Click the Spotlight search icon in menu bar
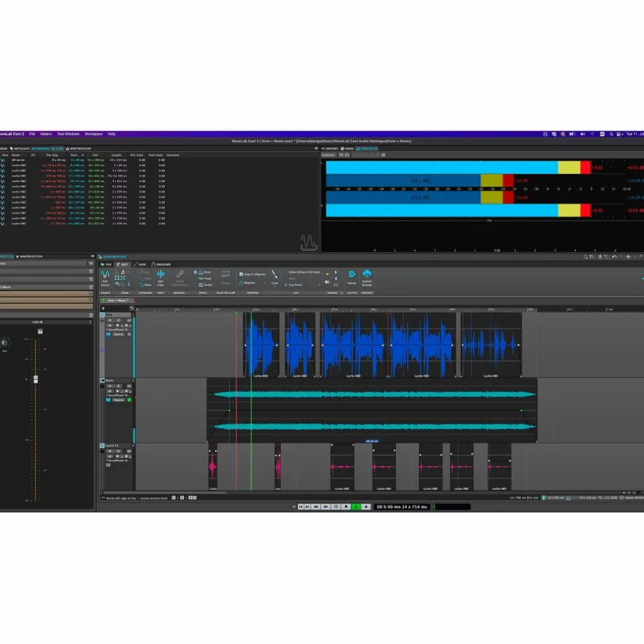The width and height of the screenshot is (644, 644). pos(611,134)
